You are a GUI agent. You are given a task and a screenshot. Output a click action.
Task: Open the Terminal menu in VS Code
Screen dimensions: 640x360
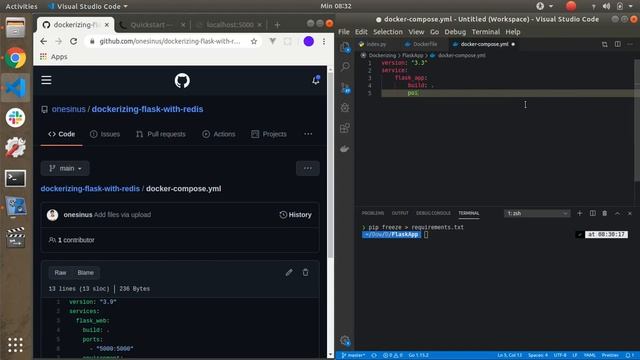486,32
